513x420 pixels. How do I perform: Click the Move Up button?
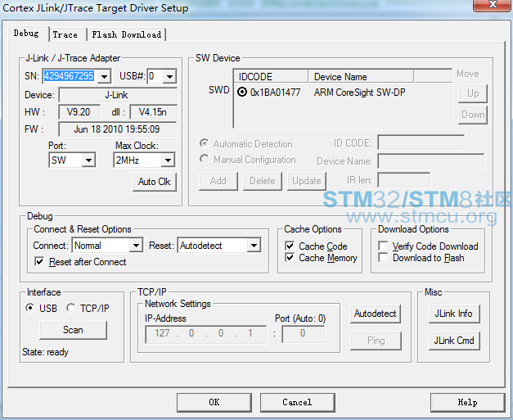coord(473,93)
